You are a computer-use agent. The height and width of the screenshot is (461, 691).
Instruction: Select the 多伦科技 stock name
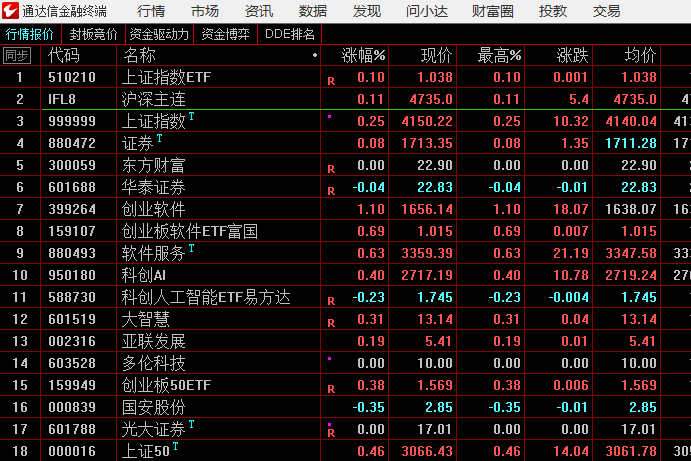pos(153,364)
